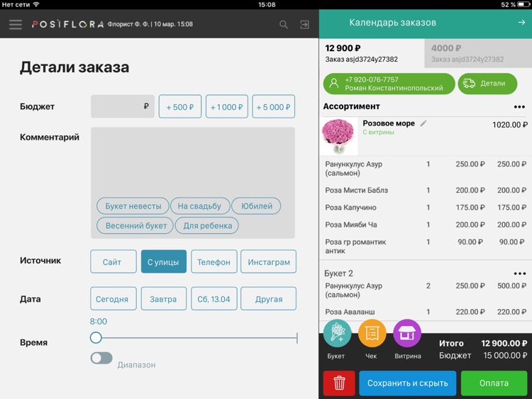Focus the Бюджет amount input field

pyautogui.click(x=123, y=106)
